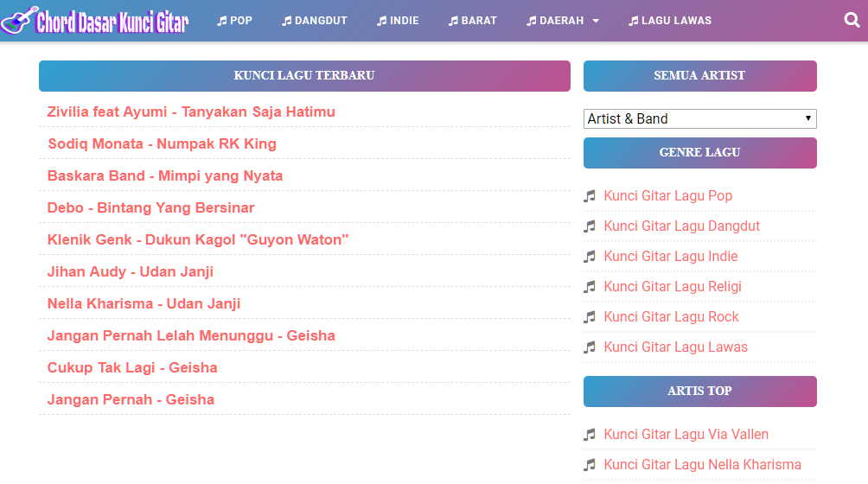
Task: Click music note icon beside Lagu Nella Kharisma
Action: pos(590,465)
